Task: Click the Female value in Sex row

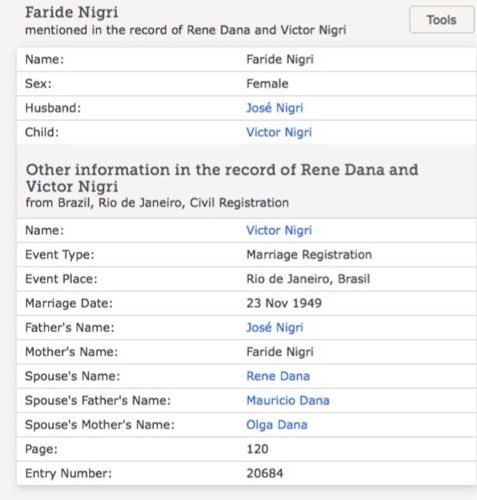Action: pos(267,84)
